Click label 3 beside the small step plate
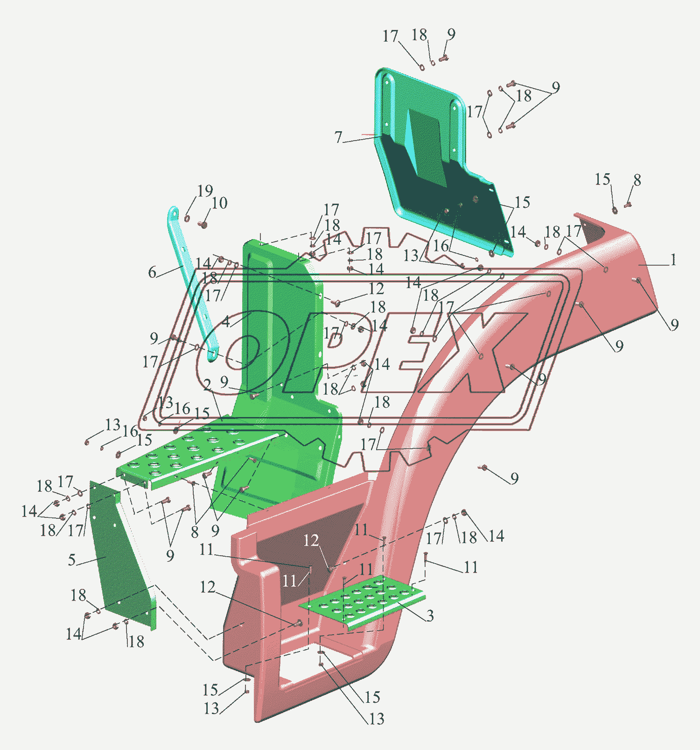 [x=430, y=616]
